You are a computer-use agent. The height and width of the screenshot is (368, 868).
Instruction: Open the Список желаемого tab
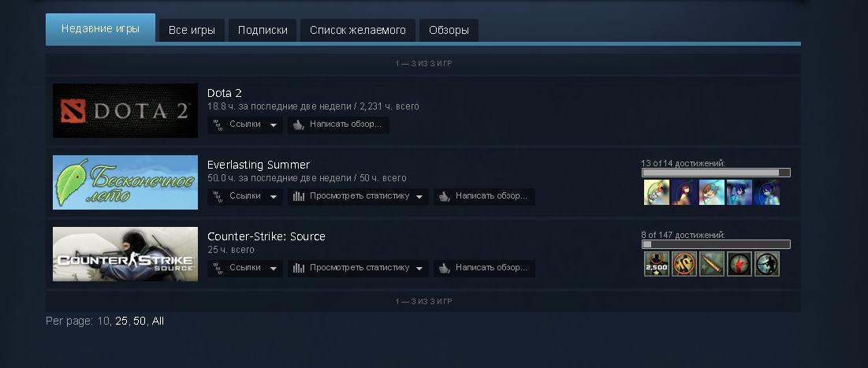click(358, 30)
